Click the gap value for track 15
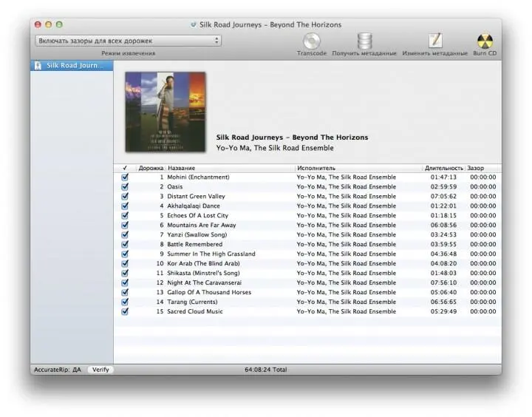Image resolution: width=532 pixels, height=417 pixels. tap(482, 311)
